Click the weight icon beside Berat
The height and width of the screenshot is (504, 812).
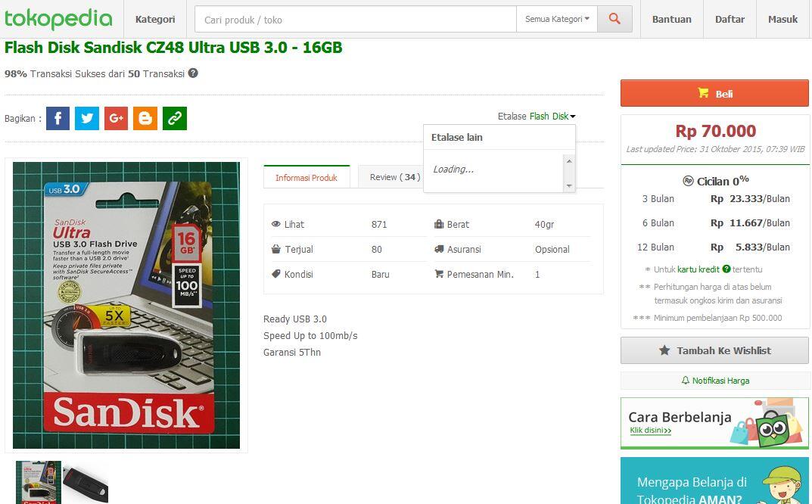point(439,224)
